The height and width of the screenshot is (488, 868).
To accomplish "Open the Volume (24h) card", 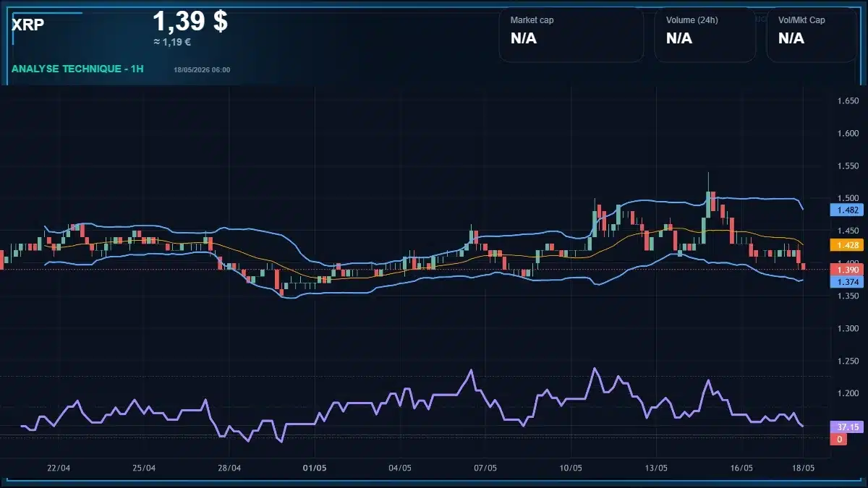I will [705, 34].
